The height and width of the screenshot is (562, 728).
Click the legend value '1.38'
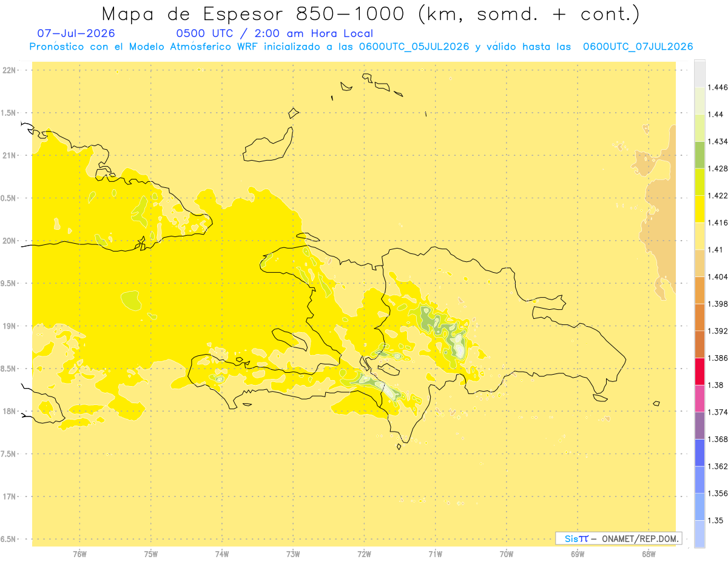click(x=716, y=385)
